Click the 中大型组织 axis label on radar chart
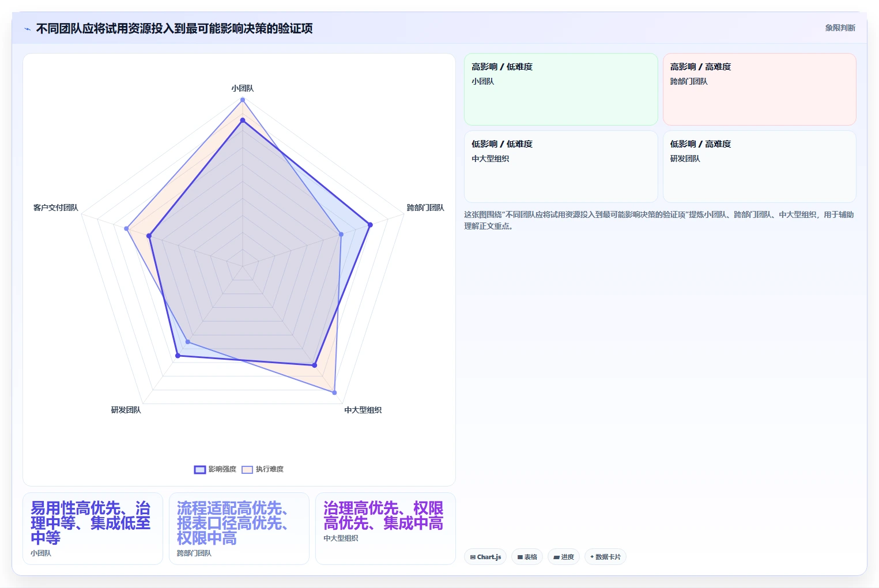Viewport: 879px width, 588px height. 363,410
